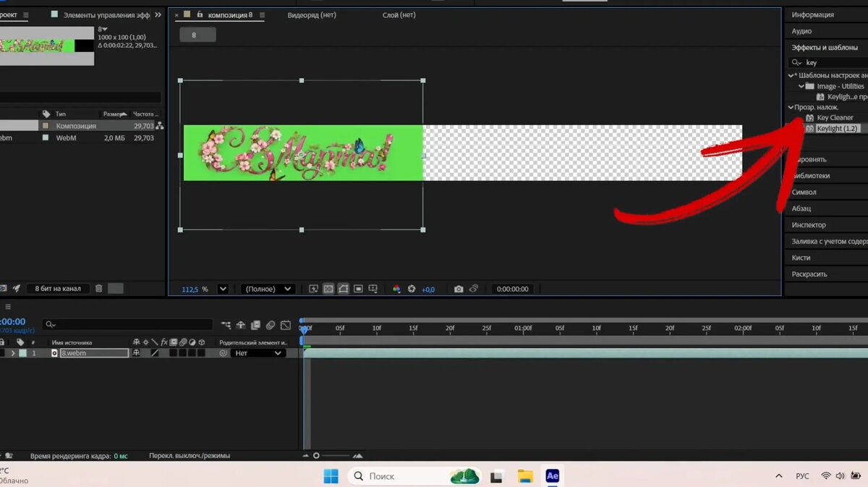Image resolution: width=868 pixels, height=487 pixels.
Task: Click the timeline zoom slider handle
Action: point(316,456)
